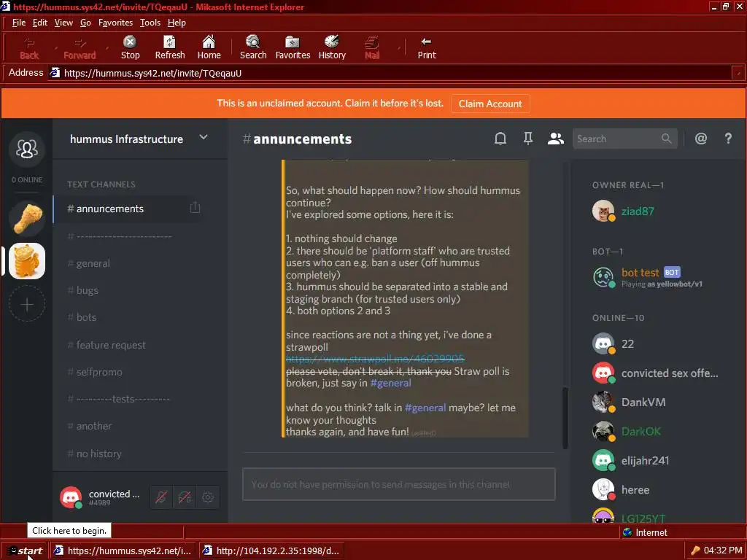
Task: Stop page loading
Action: [130, 48]
